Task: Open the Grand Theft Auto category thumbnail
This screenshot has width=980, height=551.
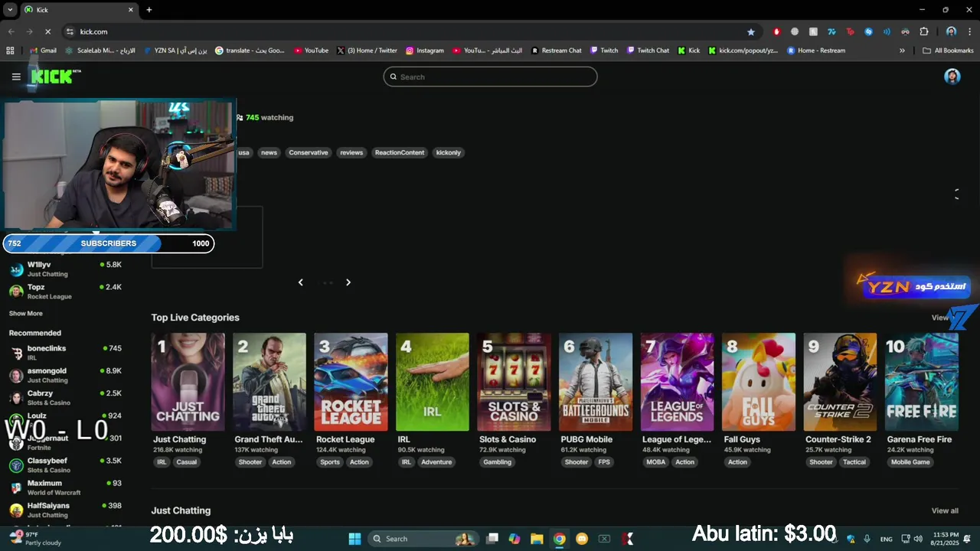Action: tap(269, 382)
